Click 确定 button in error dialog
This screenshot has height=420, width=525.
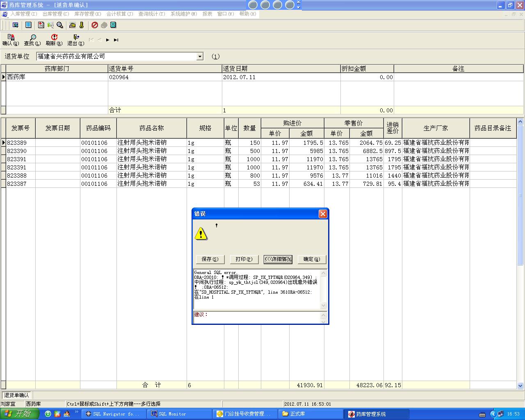[x=312, y=259]
